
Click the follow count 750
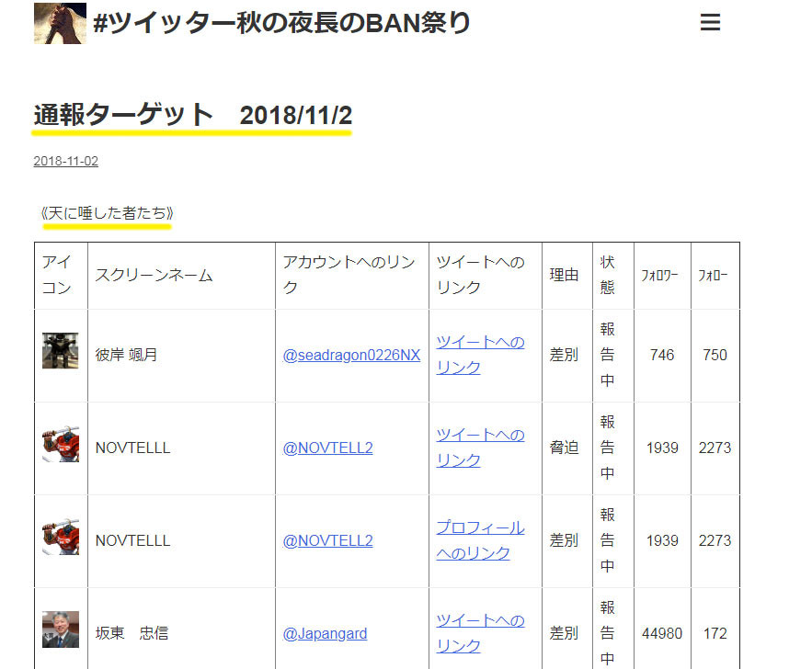point(715,355)
